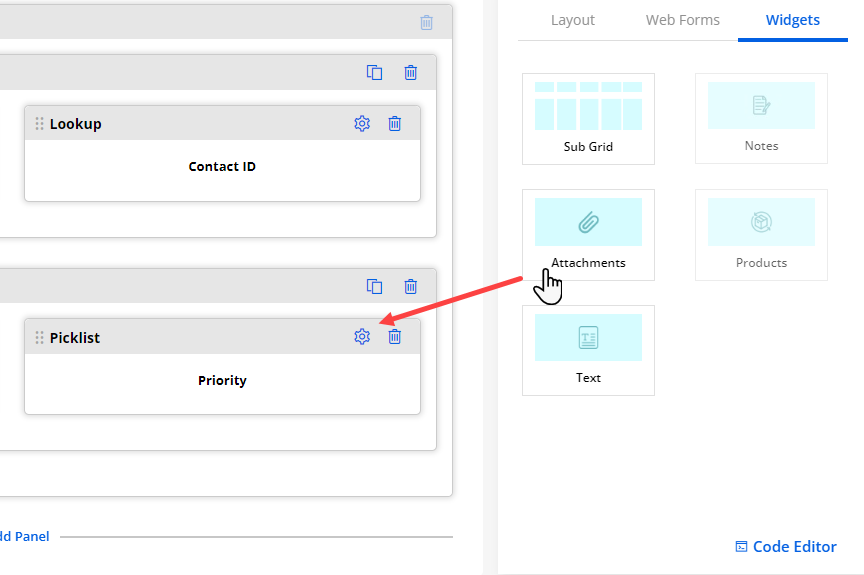The height and width of the screenshot is (575, 864).
Task: Duplicate the panel containing the Picklist field
Action: click(375, 287)
